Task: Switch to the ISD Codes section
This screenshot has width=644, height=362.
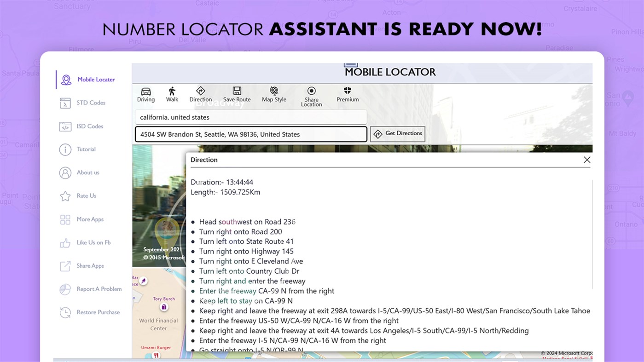Action: coord(65,126)
